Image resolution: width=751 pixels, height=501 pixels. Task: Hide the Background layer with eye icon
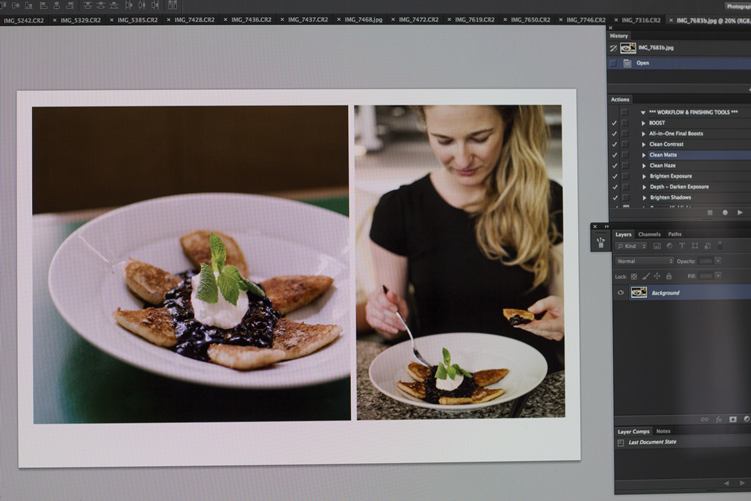pos(621,293)
